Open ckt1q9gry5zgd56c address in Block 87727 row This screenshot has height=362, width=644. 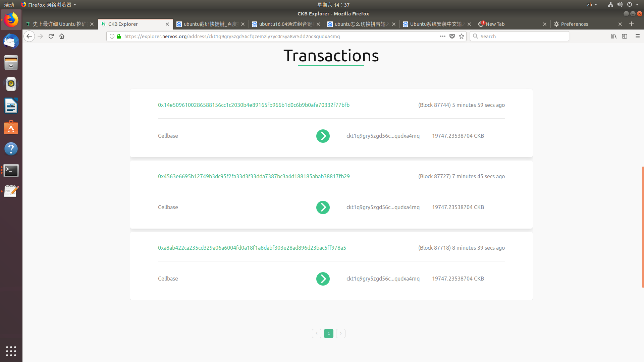click(x=383, y=207)
